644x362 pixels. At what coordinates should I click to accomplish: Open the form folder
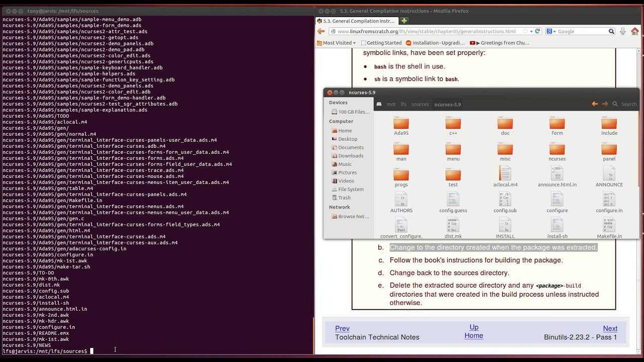pos(557,126)
